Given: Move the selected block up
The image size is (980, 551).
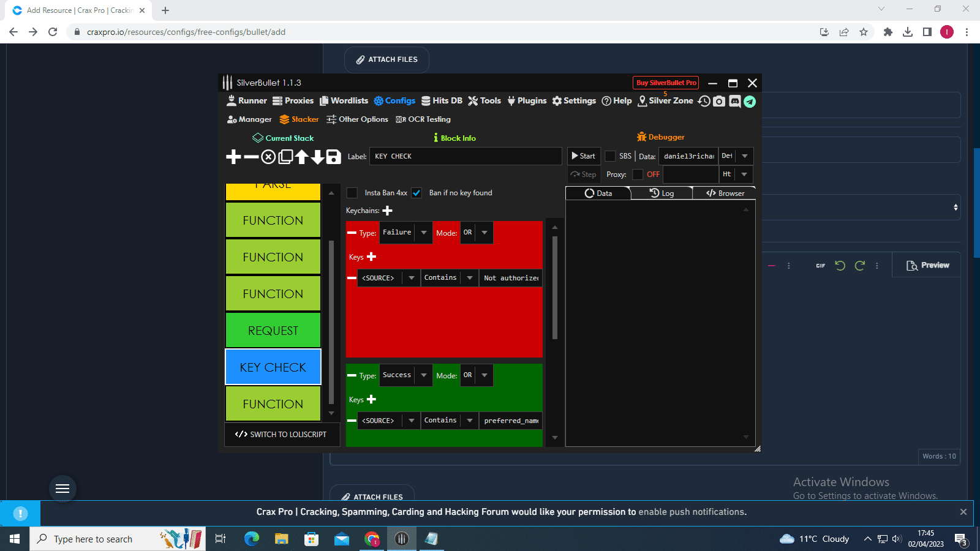Looking at the screenshot, I should point(301,157).
